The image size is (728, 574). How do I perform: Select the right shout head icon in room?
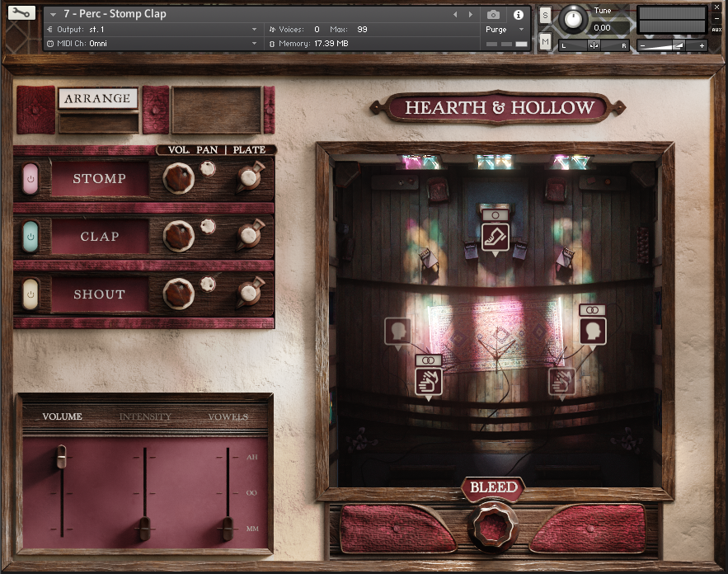tap(593, 331)
